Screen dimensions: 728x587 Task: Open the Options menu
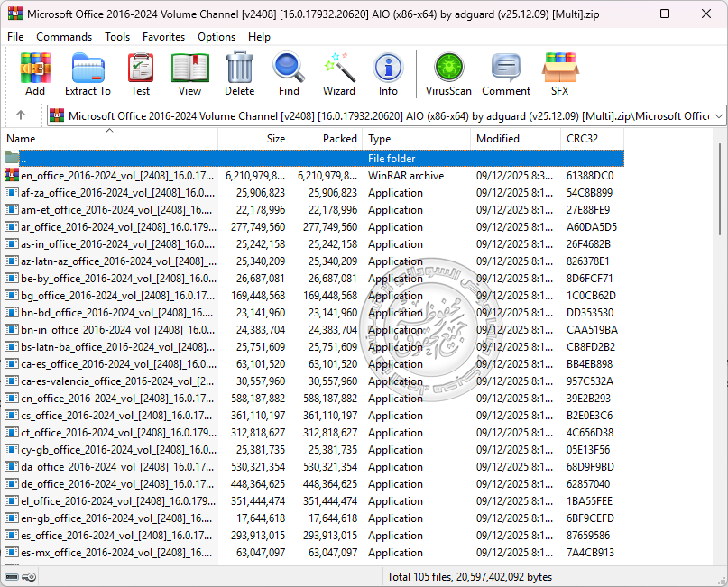217,37
